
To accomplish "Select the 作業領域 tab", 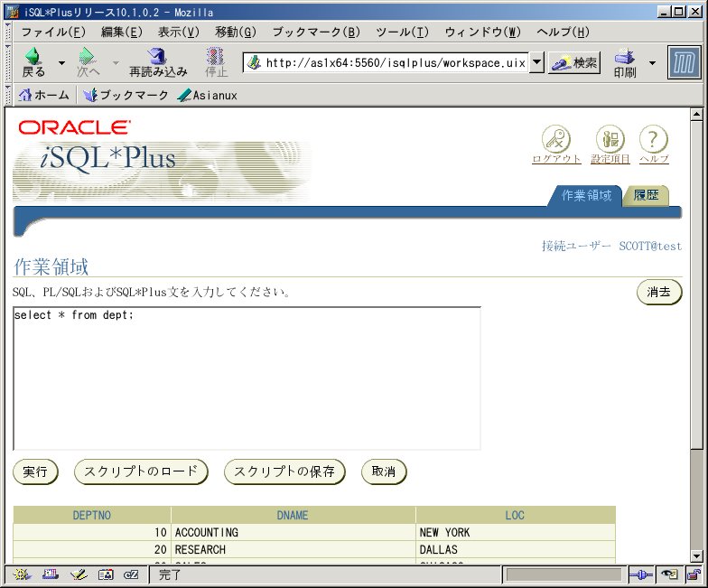I will click(585, 195).
